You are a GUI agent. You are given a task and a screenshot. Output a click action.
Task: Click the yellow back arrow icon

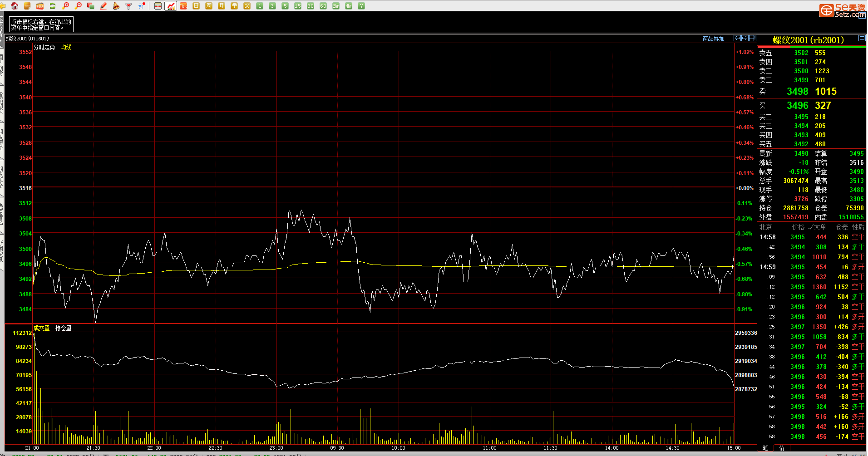tap(2, 6)
